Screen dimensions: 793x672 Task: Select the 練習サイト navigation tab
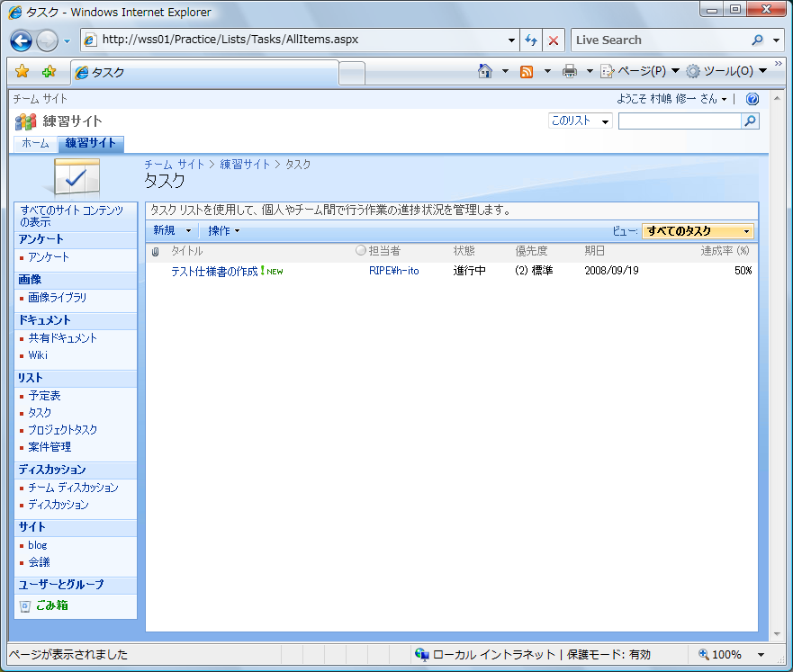(91, 143)
